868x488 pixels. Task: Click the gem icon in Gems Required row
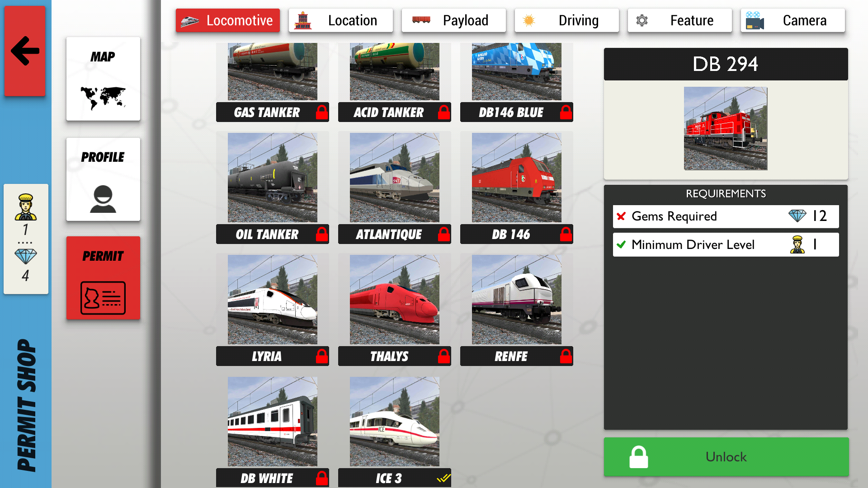pyautogui.click(x=797, y=216)
